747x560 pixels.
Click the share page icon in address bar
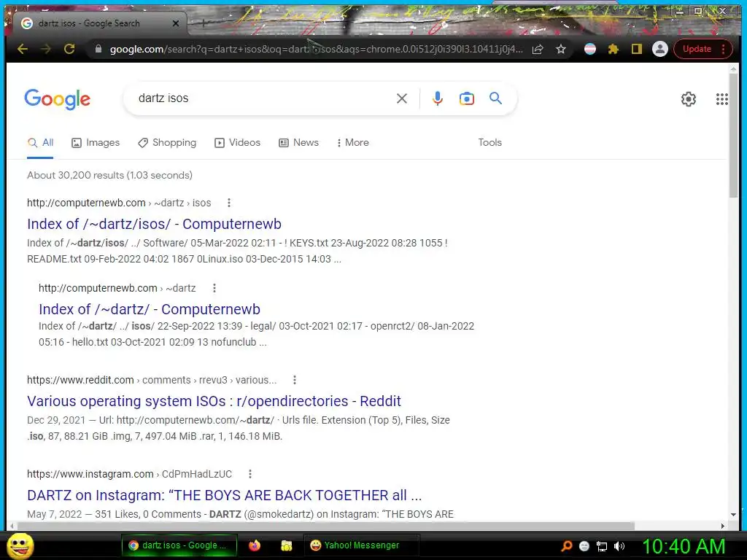tap(538, 49)
